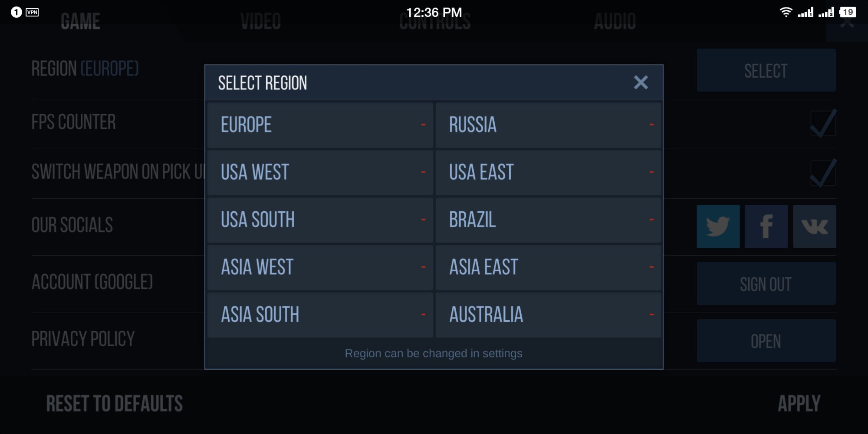
Task: Open the Twitter social link
Action: 718,227
